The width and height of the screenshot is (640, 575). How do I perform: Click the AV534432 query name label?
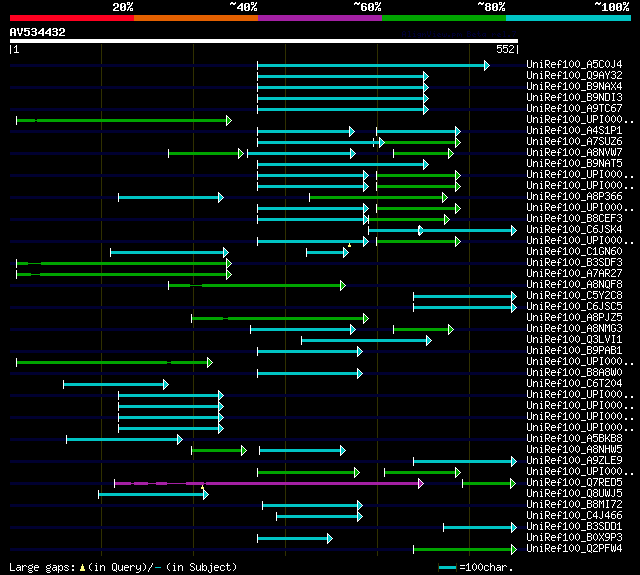[x=38, y=32]
